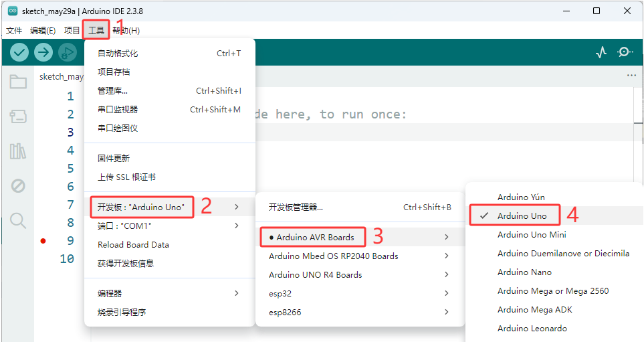Select Arduino Leonardo board

coord(554,329)
